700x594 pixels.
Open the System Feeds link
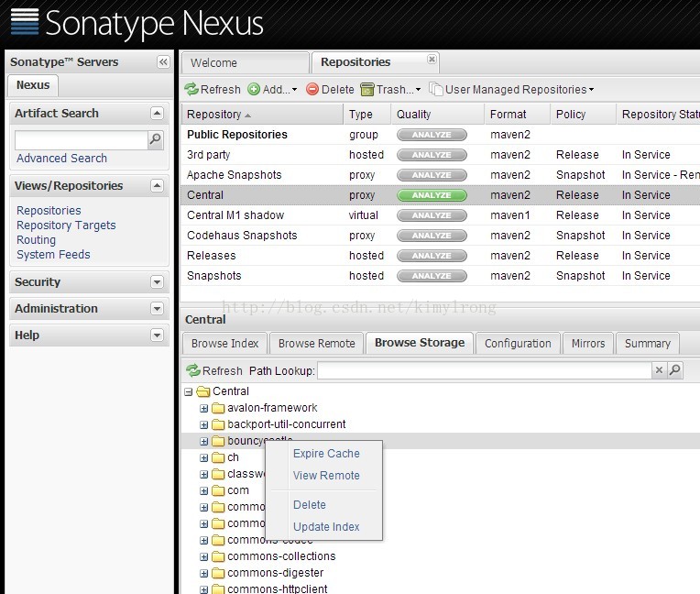(x=53, y=255)
